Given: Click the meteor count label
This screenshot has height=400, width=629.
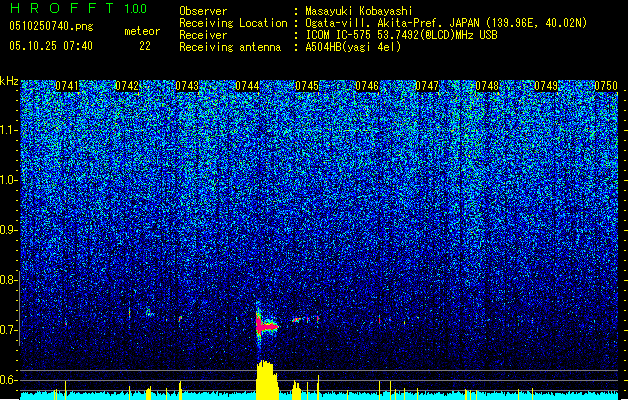Looking at the screenshot, I should point(142,31).
